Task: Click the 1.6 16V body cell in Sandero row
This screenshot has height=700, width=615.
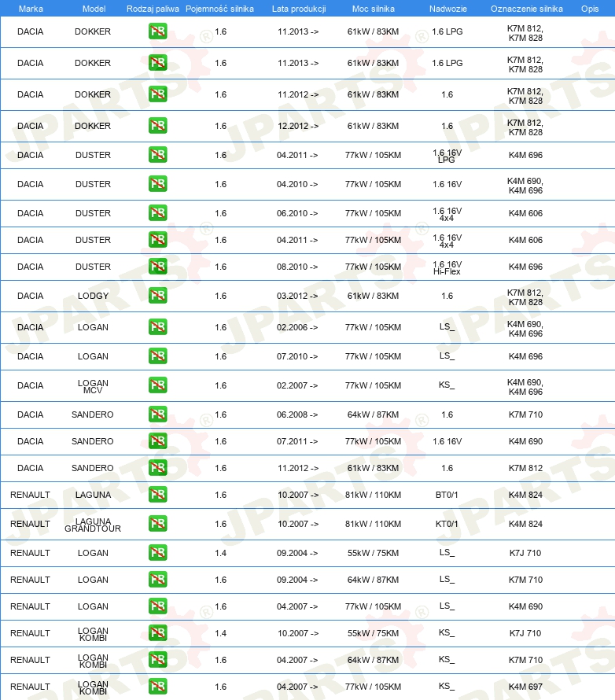Action: (x=447, y=441)
